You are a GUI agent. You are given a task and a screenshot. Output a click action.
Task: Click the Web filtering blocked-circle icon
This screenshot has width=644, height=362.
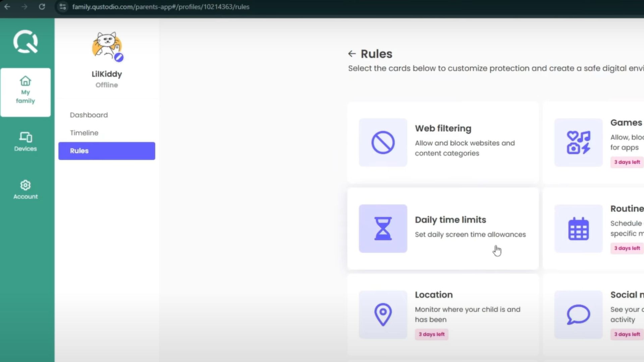(383, 142)
